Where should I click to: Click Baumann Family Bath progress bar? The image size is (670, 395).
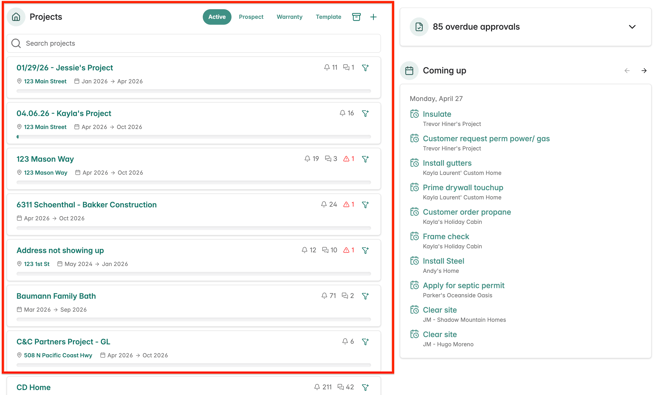pyautogui.click(x=194, y=319)
